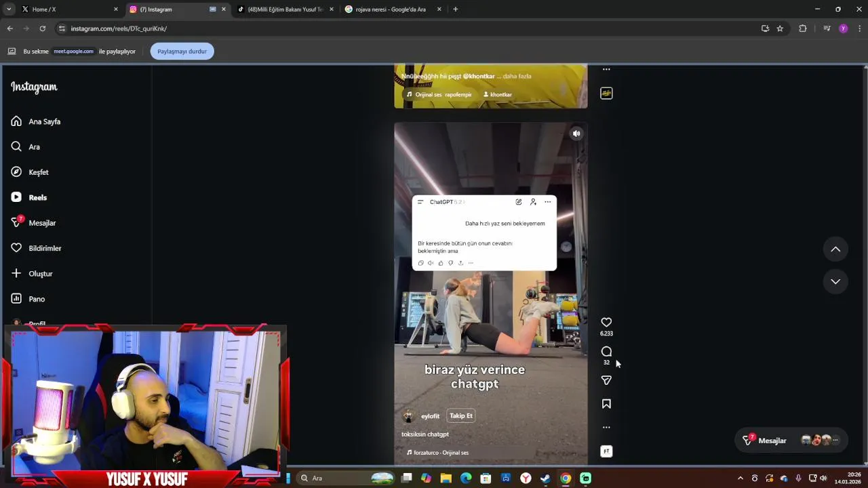The height and width of the screenshot is (488, 868).
Task: Open Chrome three-dot menu
Action: click(860, 28)
